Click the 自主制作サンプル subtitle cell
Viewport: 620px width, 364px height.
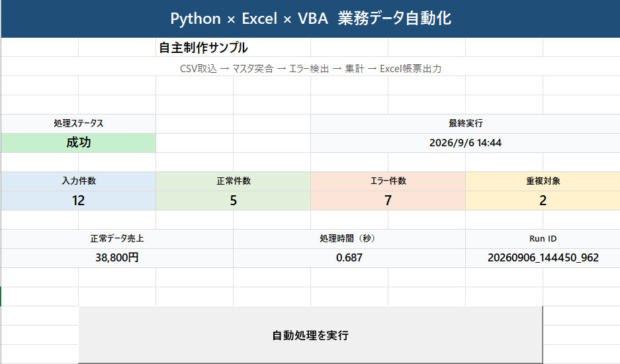[x=234, y=48]
